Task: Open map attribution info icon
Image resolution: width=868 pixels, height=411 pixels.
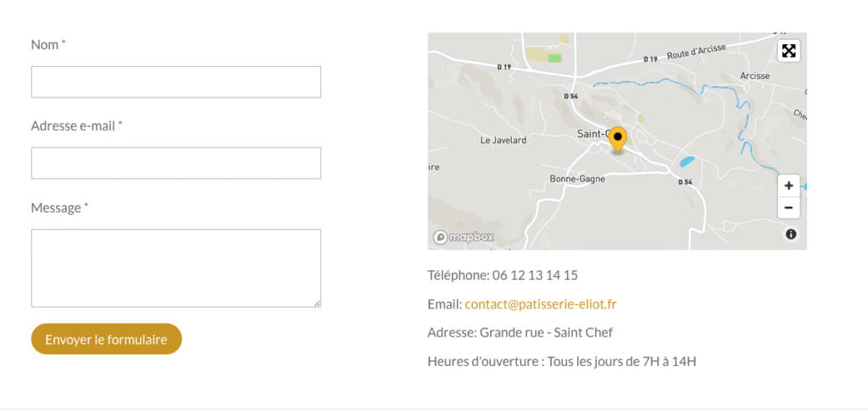Action: click(x=791, y=235)
